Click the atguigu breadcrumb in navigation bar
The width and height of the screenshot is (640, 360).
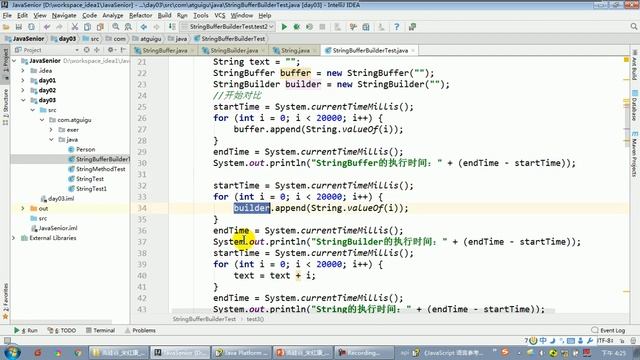pyautogui.click(x=147, y=38)
